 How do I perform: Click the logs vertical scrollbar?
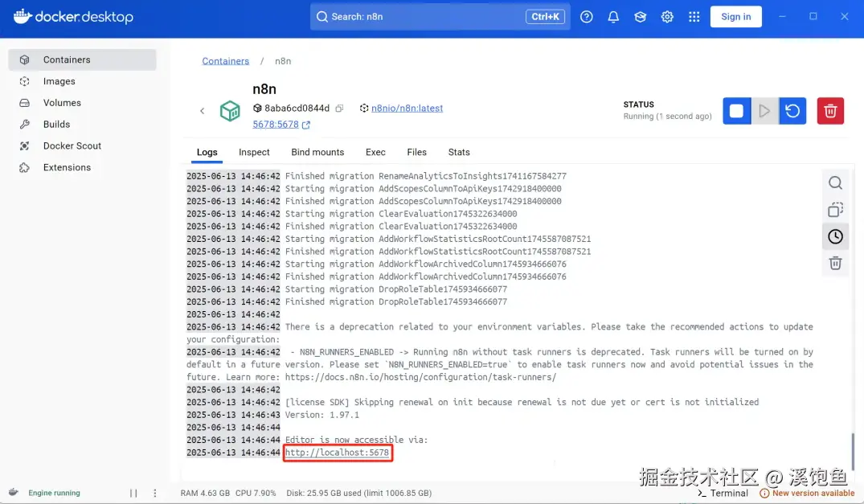pos(853,451)
